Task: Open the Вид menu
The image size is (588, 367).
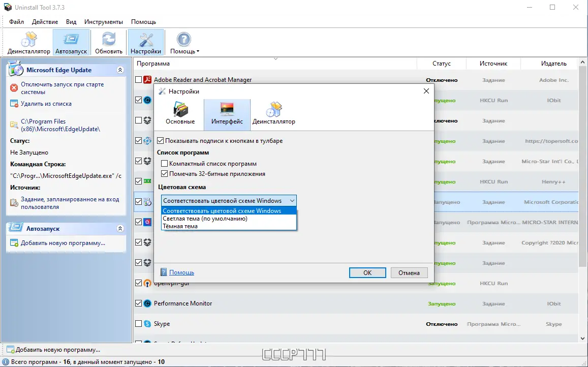Action: click(x=71, y=22)
